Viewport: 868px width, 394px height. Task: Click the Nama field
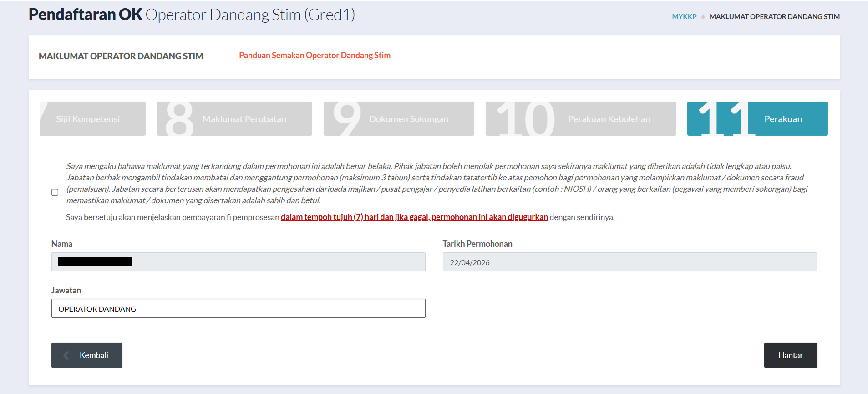(238, 262)
